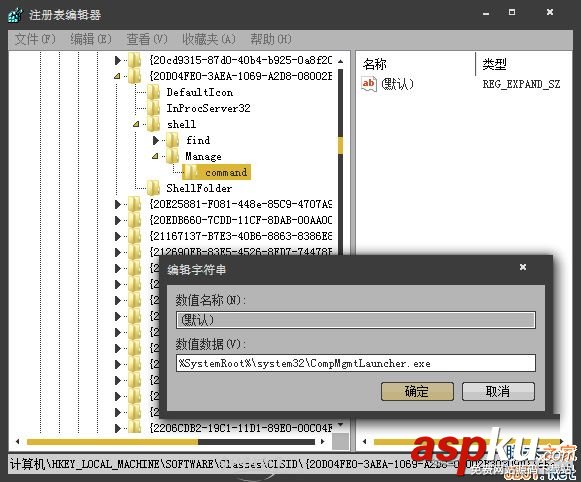Open the 编辑(E) menu

point(91,39)
